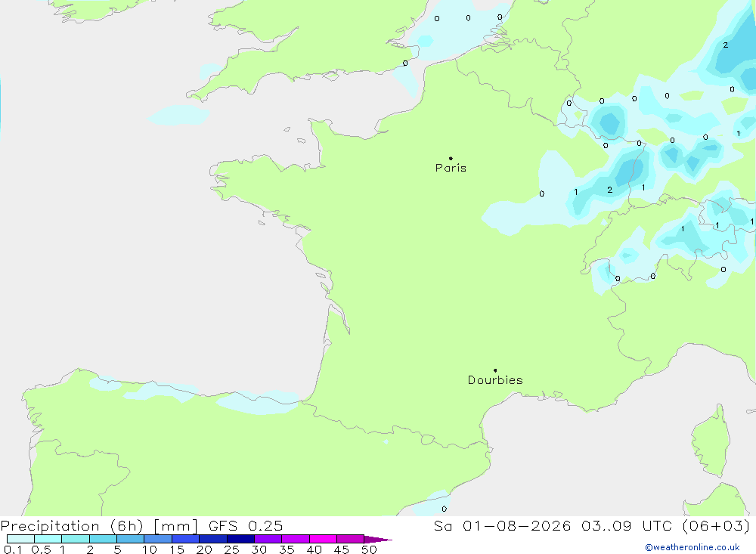Open the ©weatheronline.co.uk credit link

pyautogui.click(x=692, y=547)
